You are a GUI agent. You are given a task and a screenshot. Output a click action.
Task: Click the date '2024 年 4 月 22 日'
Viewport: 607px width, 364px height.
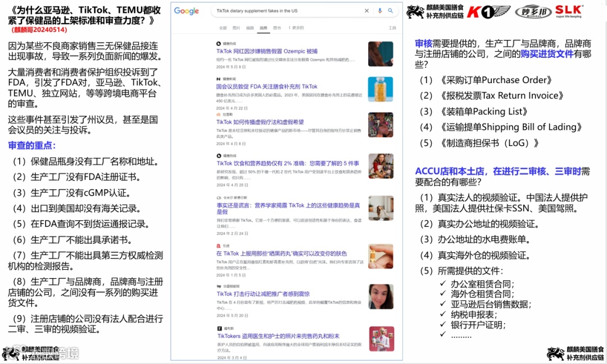click(232, 108)
